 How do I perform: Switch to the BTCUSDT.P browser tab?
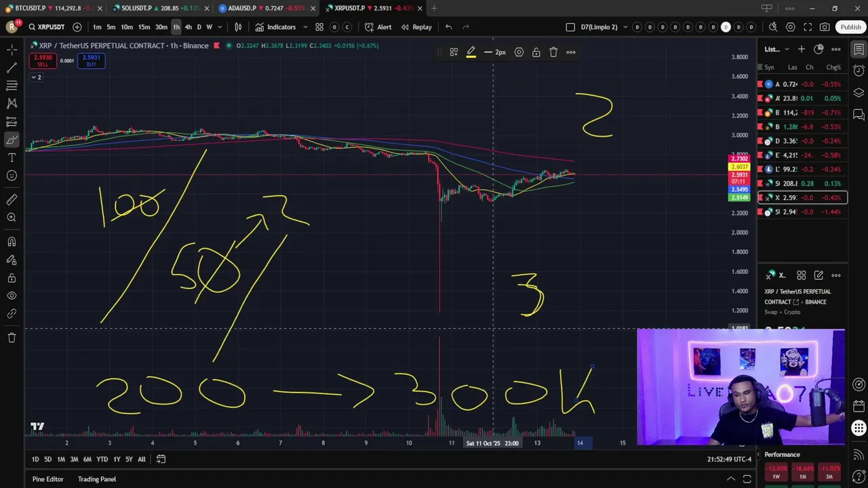54,8
